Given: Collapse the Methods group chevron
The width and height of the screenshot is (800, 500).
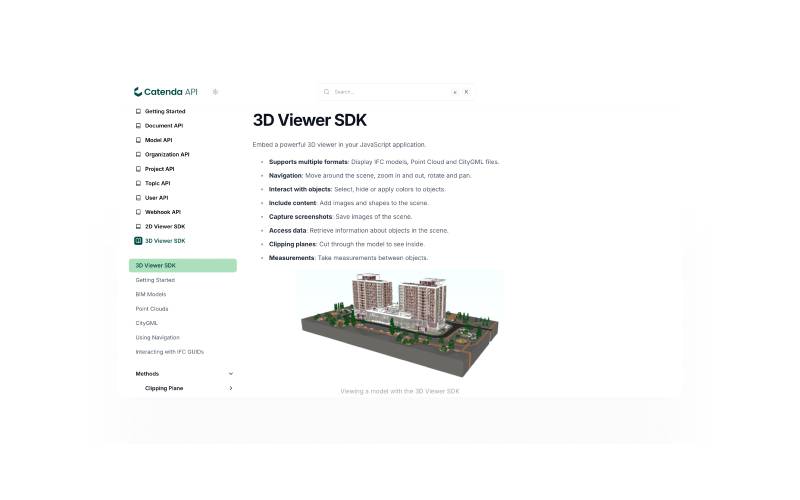Looking at the screenshot, I should click(231, 374).
